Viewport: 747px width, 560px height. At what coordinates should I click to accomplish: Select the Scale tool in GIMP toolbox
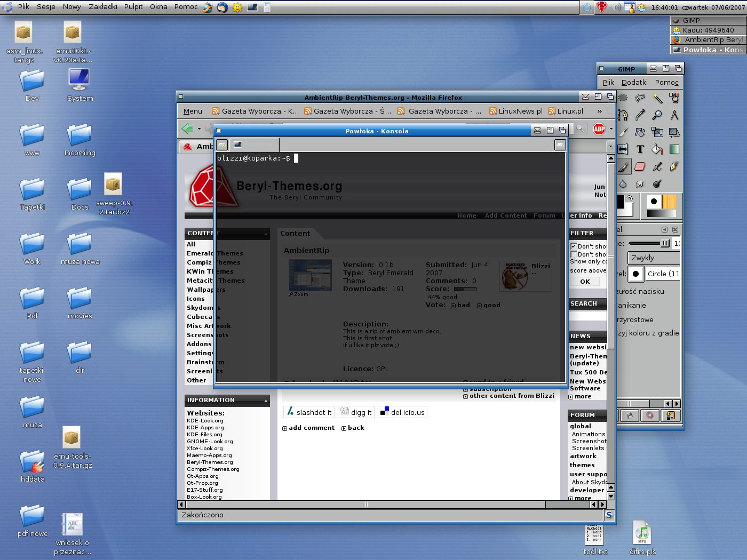(x=657, y=132)
